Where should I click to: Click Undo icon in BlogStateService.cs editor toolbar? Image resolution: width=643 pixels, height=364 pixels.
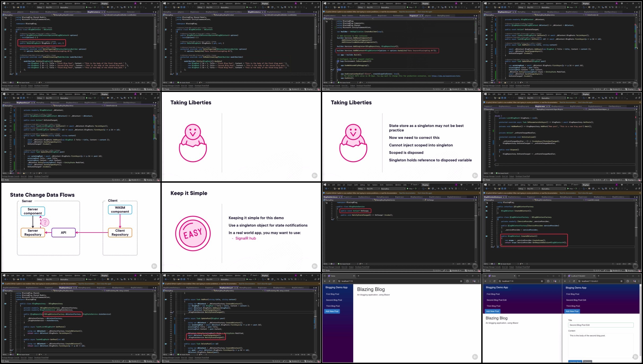(x=348, y=189)
